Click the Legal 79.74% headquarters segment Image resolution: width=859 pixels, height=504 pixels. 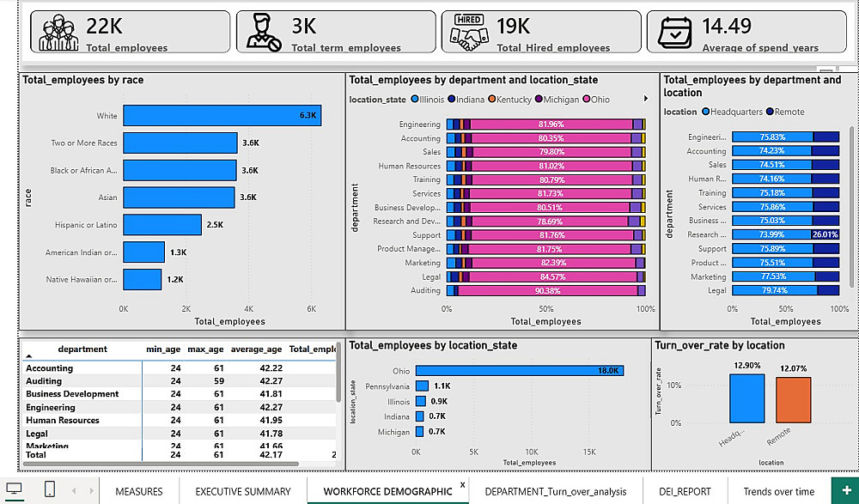click(775, 291)
